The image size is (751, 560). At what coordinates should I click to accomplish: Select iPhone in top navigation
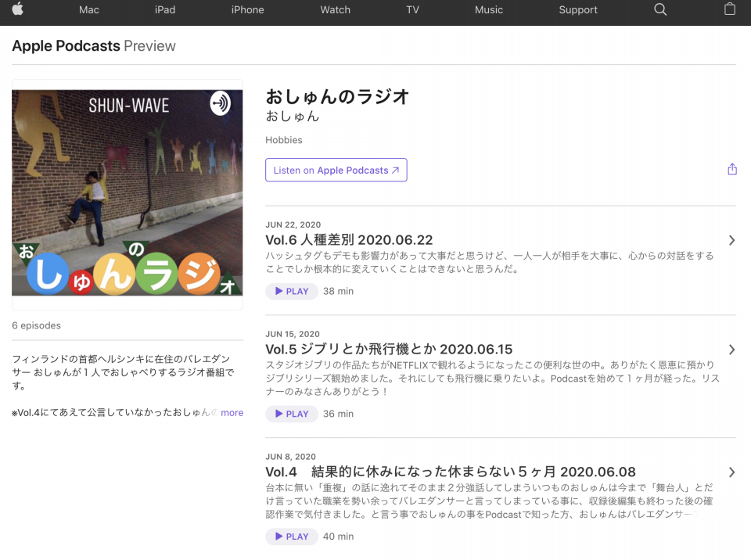pyautogui.click(x=247, y=9)
